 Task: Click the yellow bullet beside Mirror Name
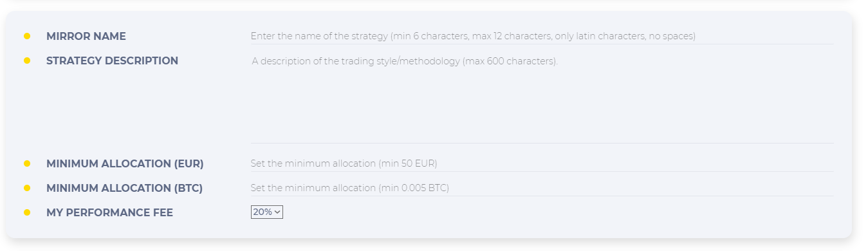click(27, 36)
